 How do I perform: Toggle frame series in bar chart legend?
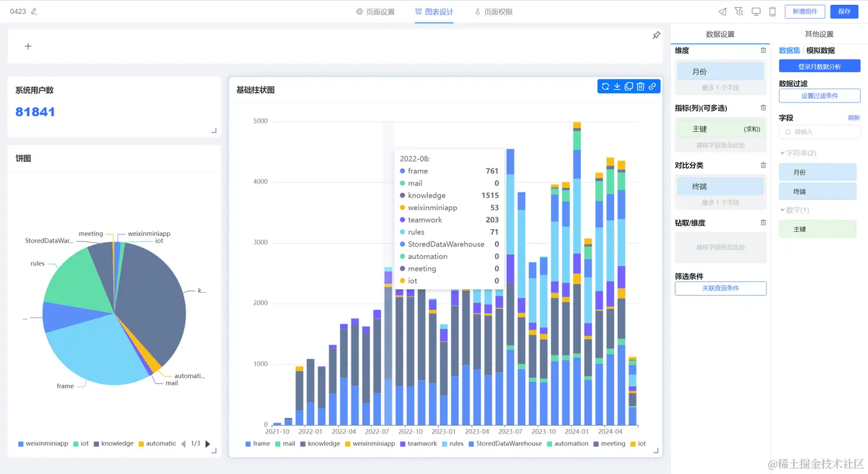(x=257, y=444)
